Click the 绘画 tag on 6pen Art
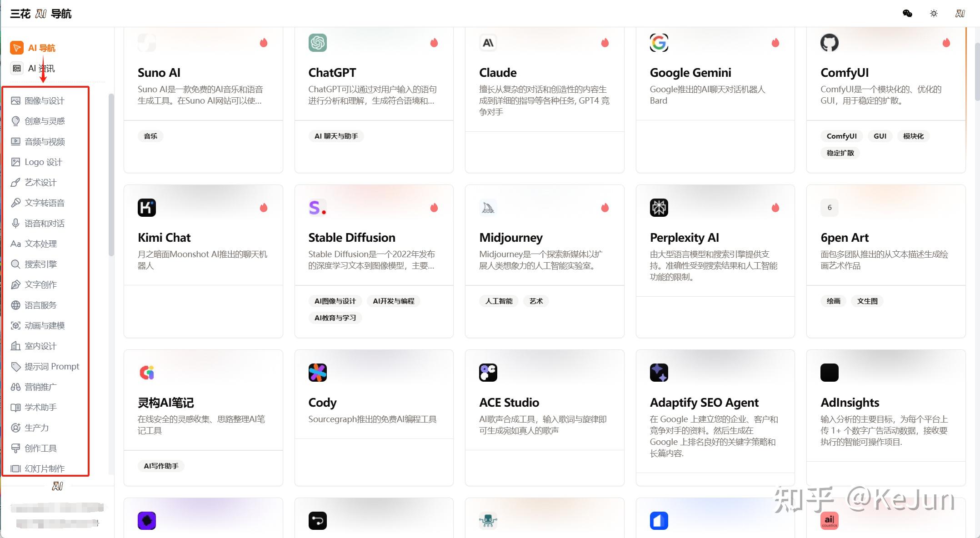The width and height of the screenshot is (980, 538). click(x=833, y=301)
